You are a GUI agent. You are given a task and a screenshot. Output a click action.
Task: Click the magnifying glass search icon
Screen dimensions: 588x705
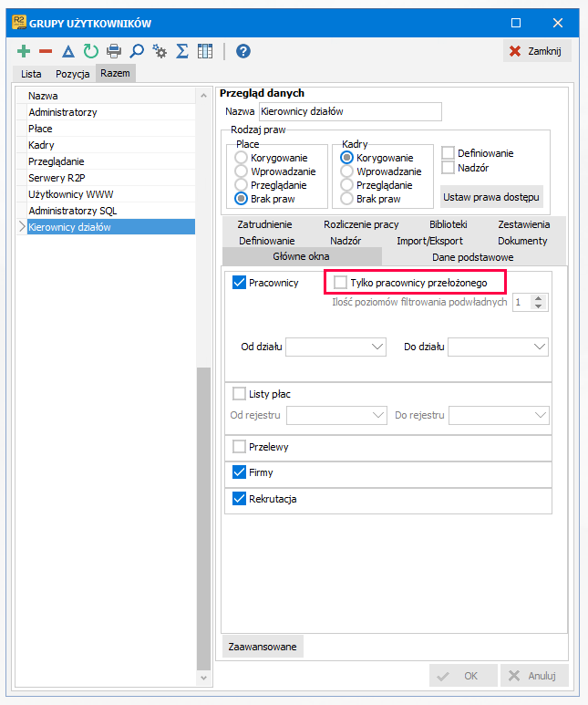(x=137, y=51)
